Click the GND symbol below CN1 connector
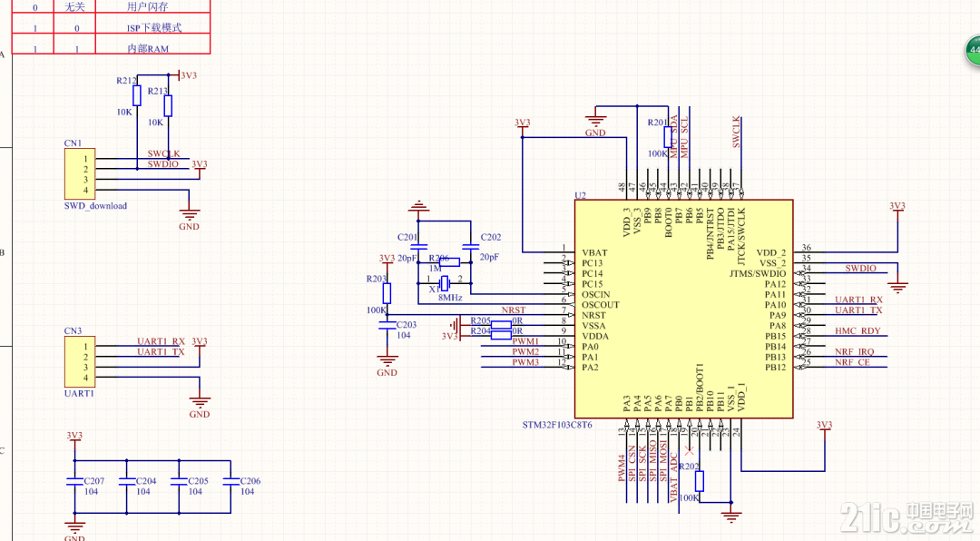This screenshot has width=980, height=541. click(189, 214)
